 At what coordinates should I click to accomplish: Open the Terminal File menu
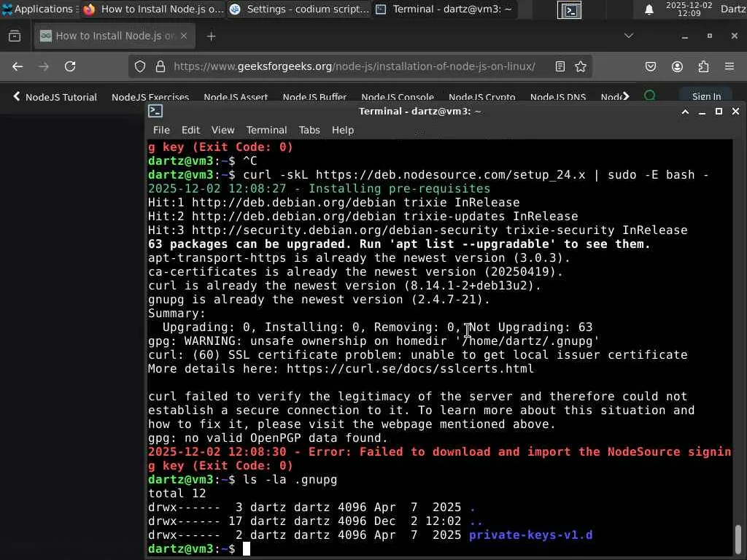161,130
